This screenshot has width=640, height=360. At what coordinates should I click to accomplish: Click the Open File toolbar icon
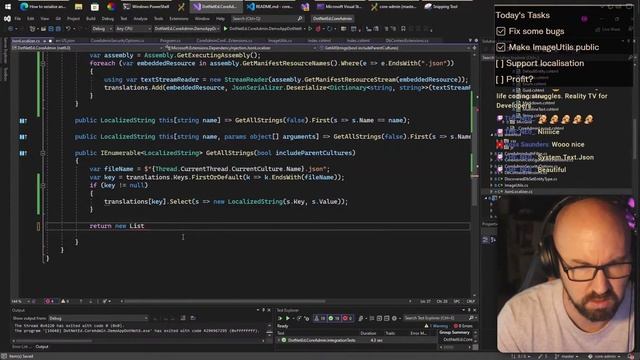[x=43, y=29]
